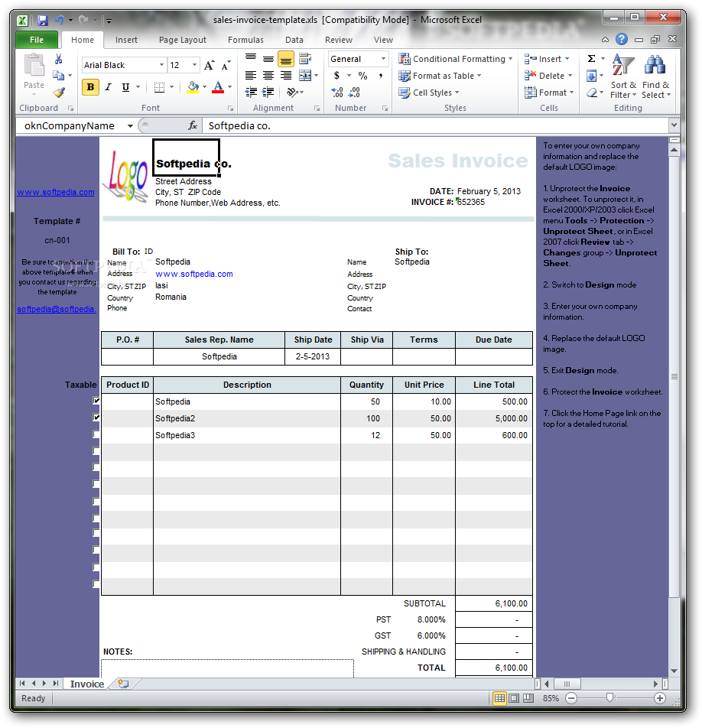Click the AutoSum sigma icon
This screenshot has width=702, height=728.
click(592, 58)
